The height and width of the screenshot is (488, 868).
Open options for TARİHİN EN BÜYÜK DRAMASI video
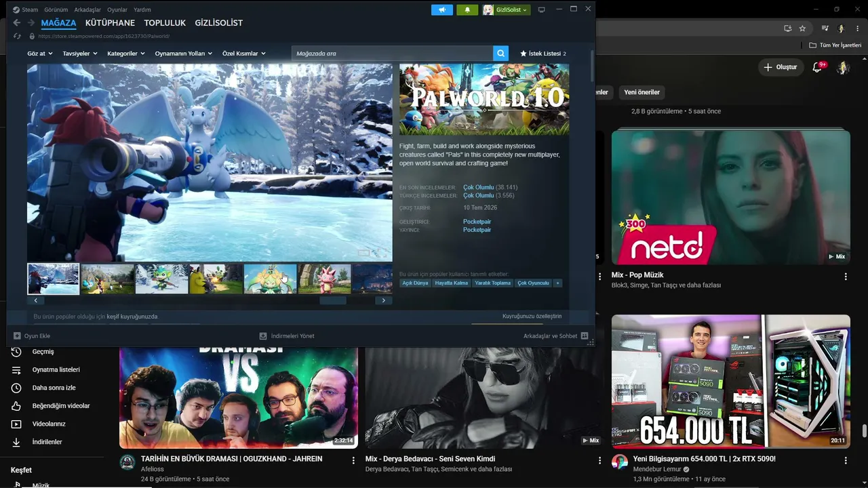pyautogui.click(x=353, y=460)
